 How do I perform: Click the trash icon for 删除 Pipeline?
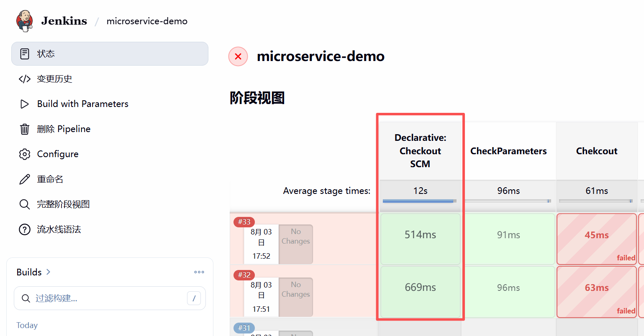25,129
